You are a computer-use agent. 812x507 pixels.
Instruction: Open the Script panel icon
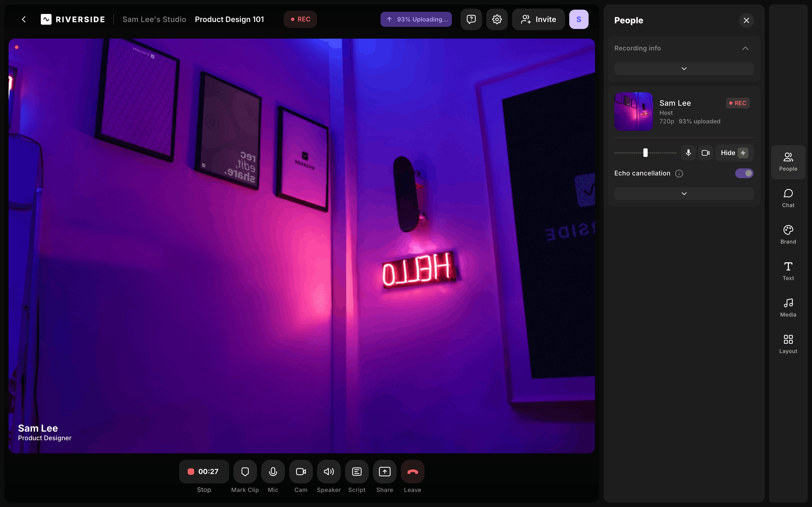356,472
